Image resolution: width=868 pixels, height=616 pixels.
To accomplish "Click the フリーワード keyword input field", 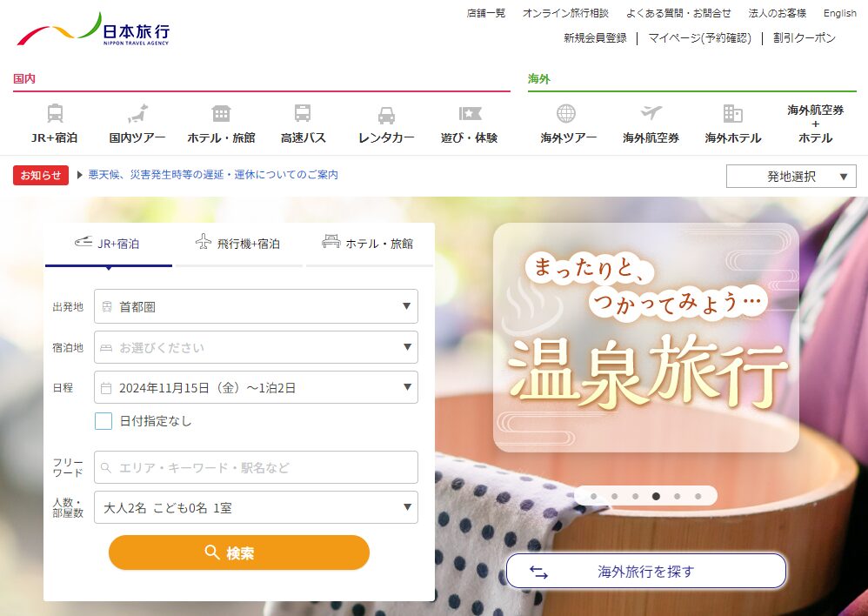I will coord(256,467).
